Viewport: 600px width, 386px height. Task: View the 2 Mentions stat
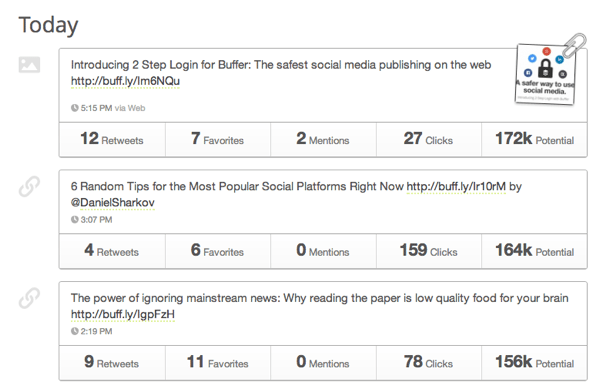coord(323,139)
